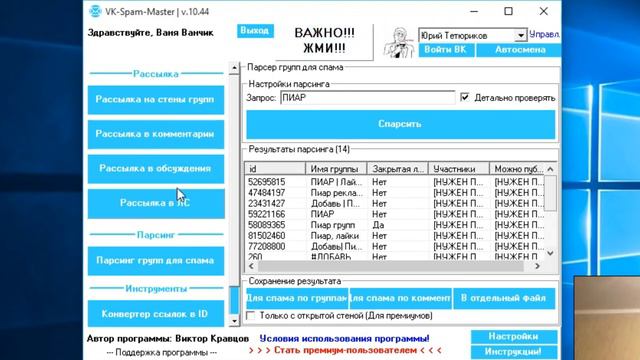This screenshot has width=640, height=360.
Task: Select row with id 52695815
Action: pos(394,182)
